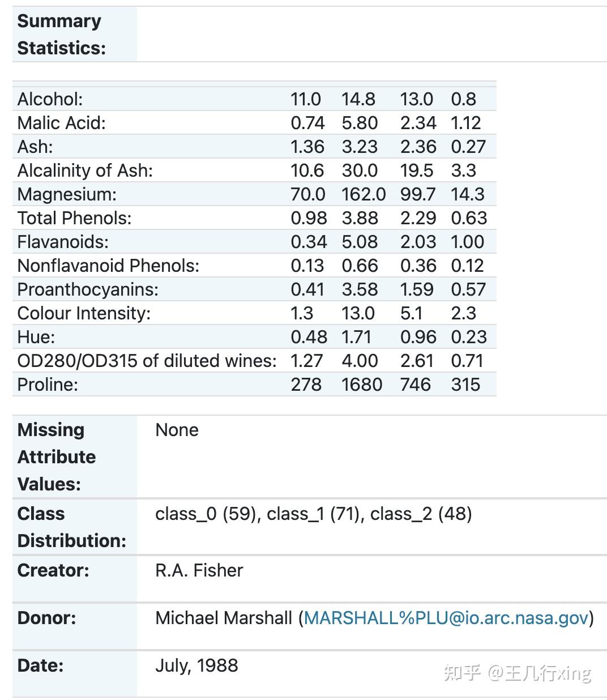This screenshot has height=700, width=607.
Task: Select the Proanthocyanins row label
Action: click(x=88, y=289)
